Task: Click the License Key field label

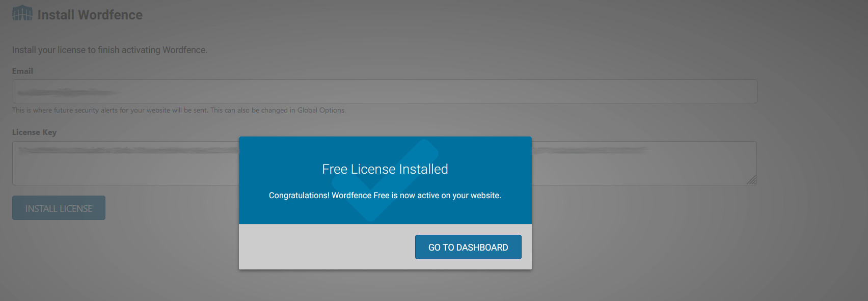Action: 34,132
